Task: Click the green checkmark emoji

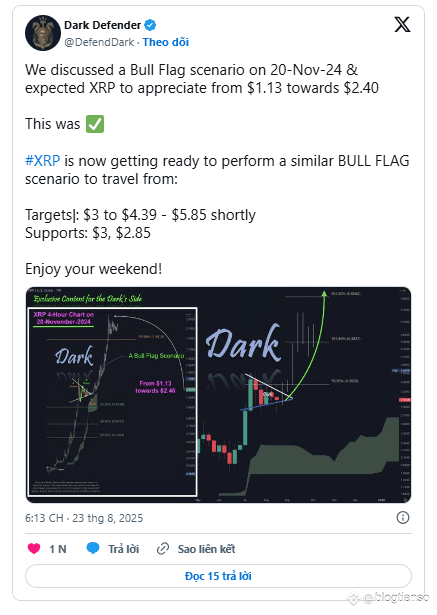Action: [x=95, y=124]
